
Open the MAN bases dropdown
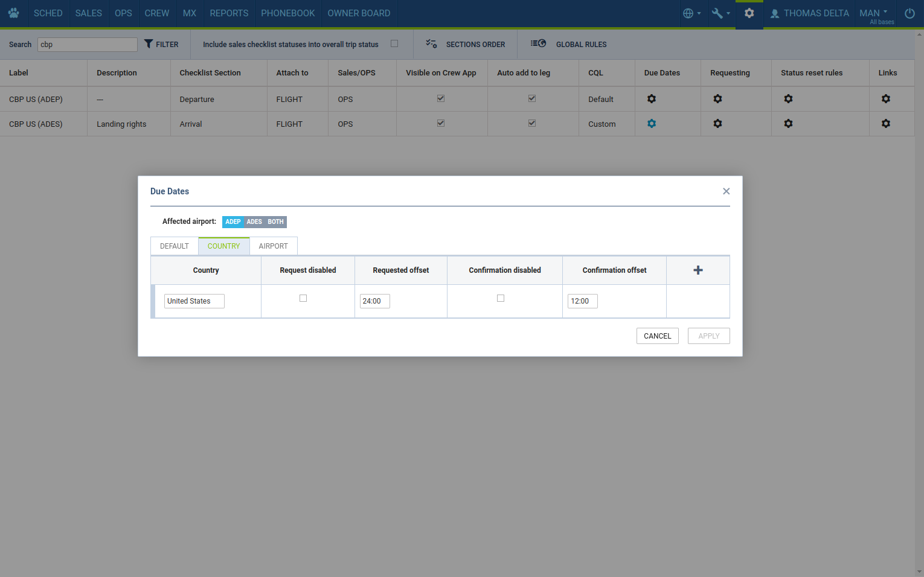[x=874, y=13]
